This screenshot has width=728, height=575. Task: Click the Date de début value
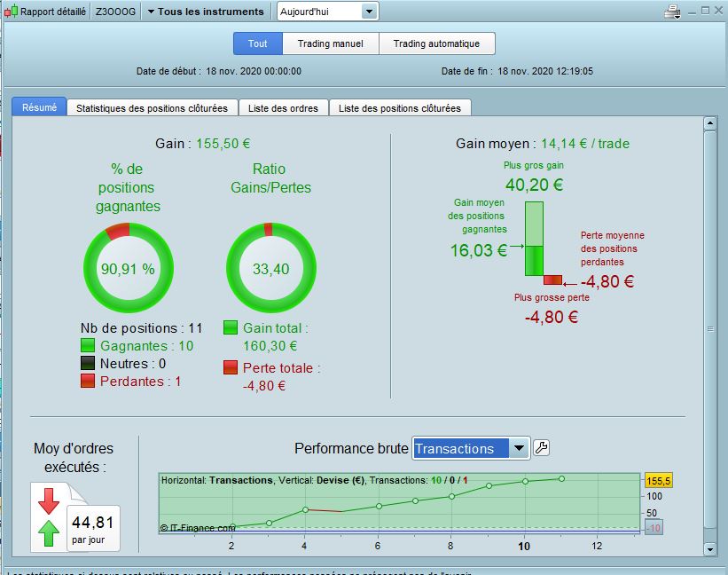tap(254, 71)
